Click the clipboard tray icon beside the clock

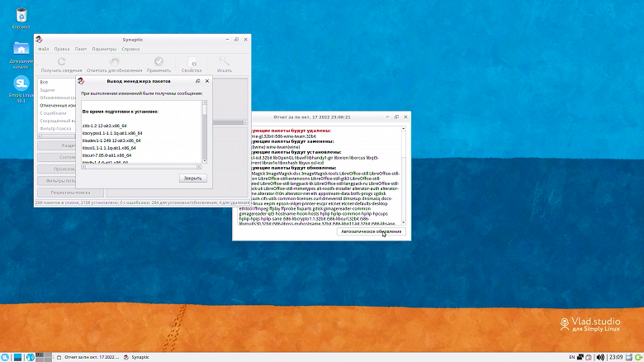click(x=629, y=357)
